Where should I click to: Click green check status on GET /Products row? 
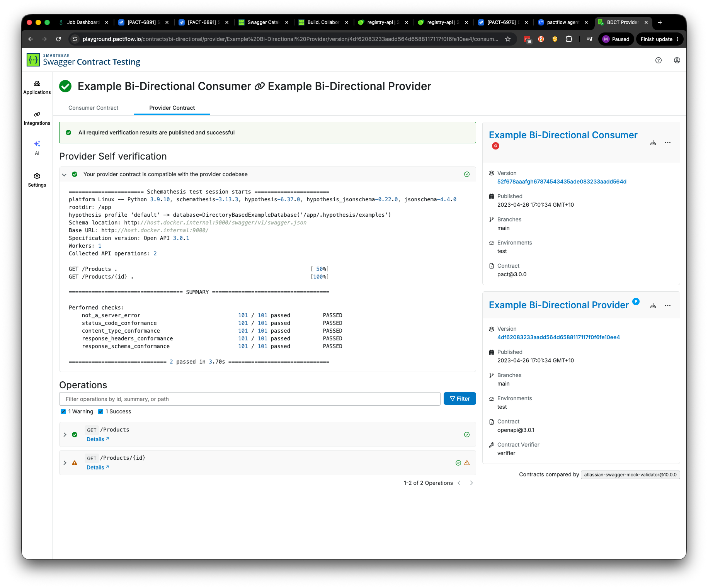(467, 435)
